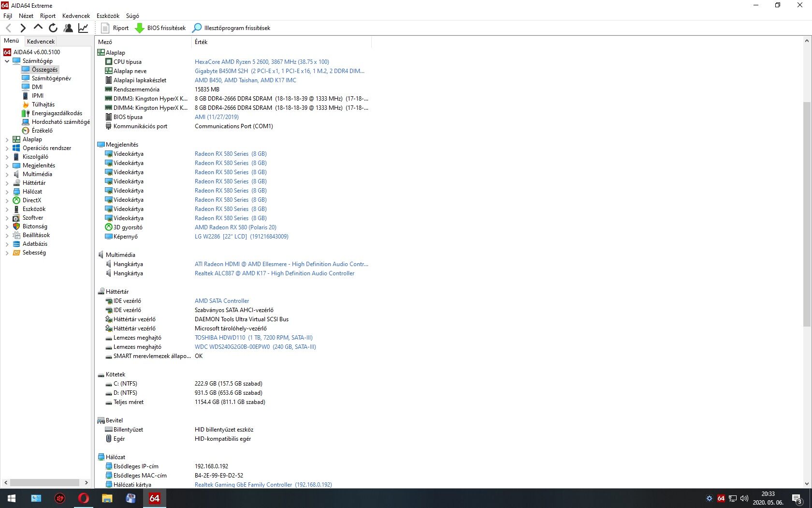Click the Sebesség benchmark icon
Screen dimensions: 812x508
(16, 253)
